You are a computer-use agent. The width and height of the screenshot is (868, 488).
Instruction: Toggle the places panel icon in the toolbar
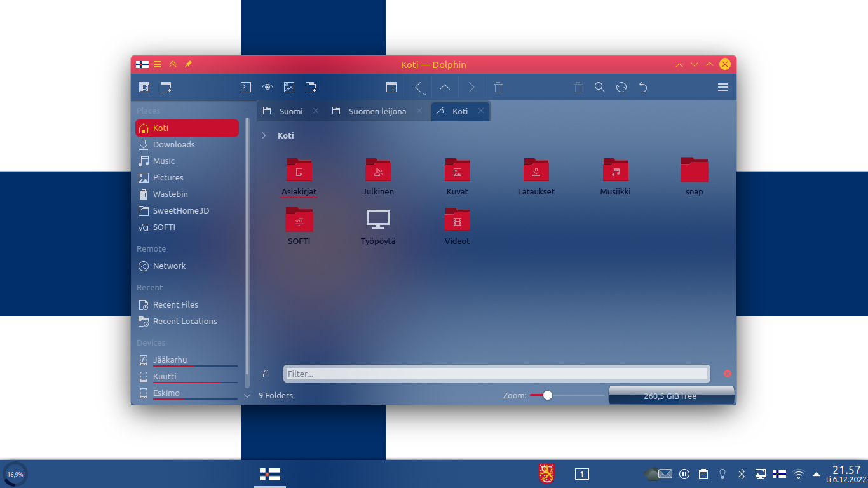(144, 87)
